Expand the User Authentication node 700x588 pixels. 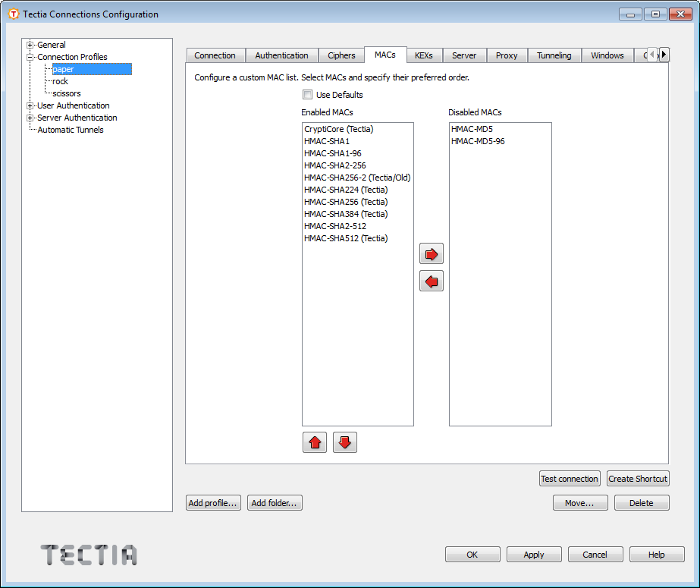tap(30, 105)
